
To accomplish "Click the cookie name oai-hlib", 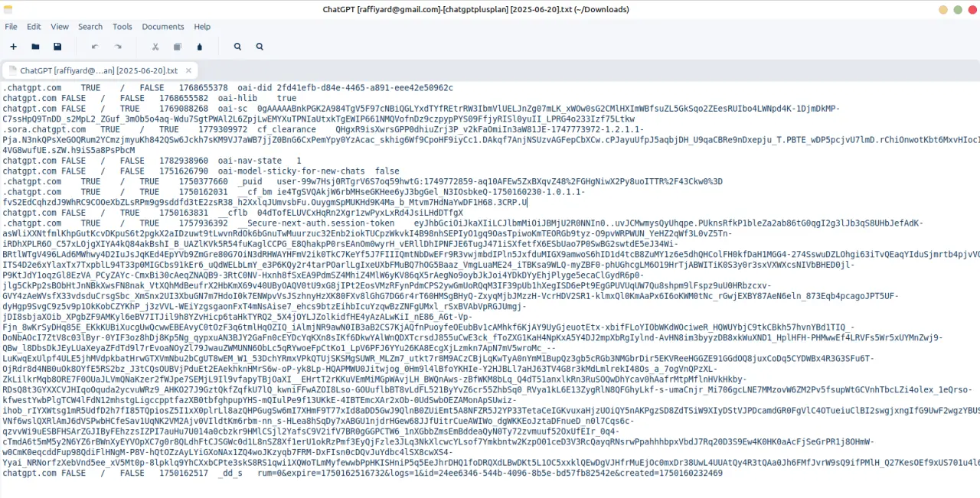I will (x=237, y=99).
